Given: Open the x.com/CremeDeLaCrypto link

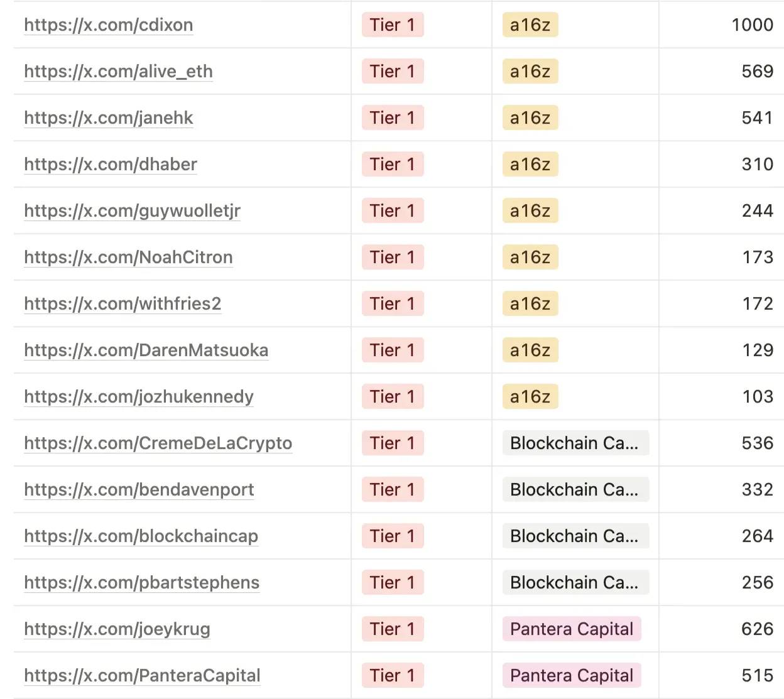Looking at the screenshot, I should point(158,443).
